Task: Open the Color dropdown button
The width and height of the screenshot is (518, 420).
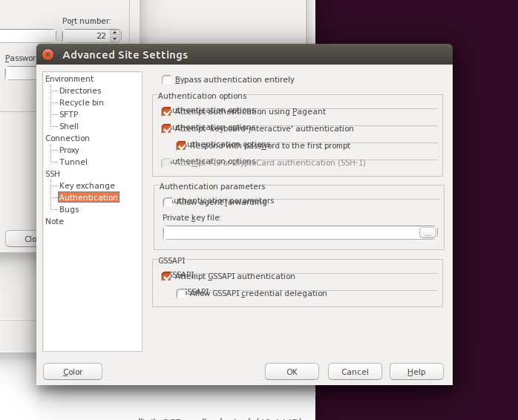Action: (73, 372)
